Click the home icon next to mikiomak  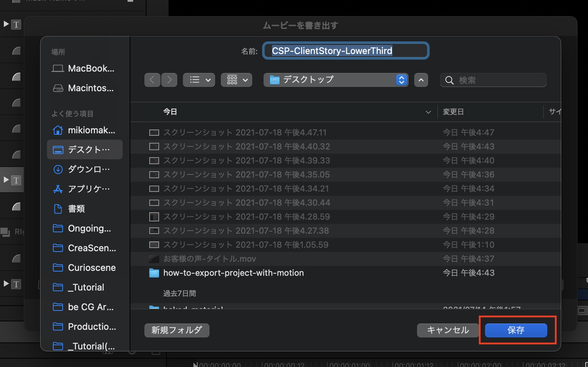tap(58, 130)
